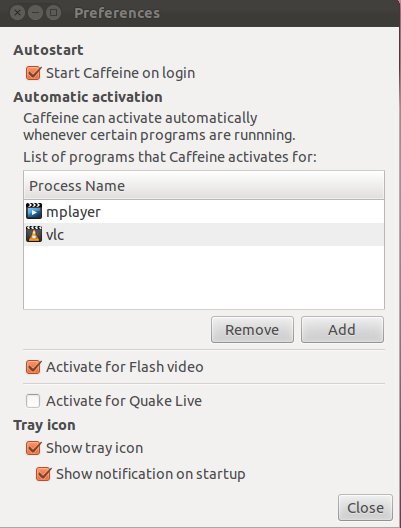
Task: Click the mplayer clapperboard icon
Action: coord(34,211)
